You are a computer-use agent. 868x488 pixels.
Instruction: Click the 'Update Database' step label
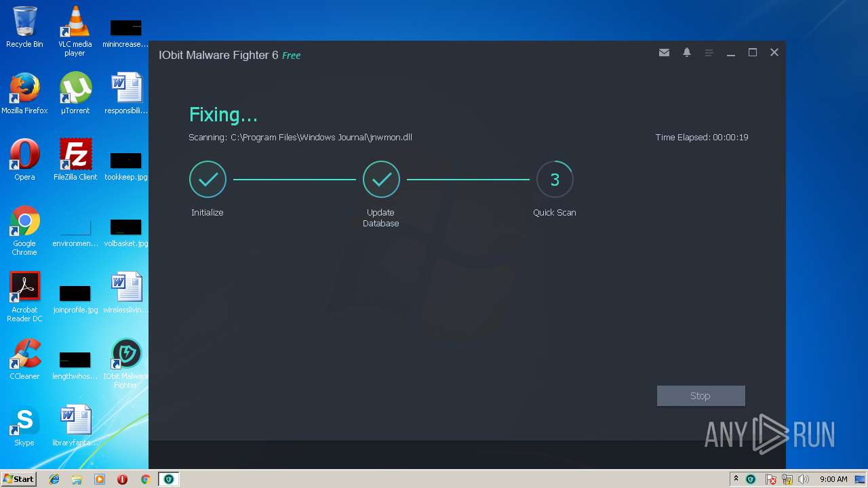pos(381,218)
